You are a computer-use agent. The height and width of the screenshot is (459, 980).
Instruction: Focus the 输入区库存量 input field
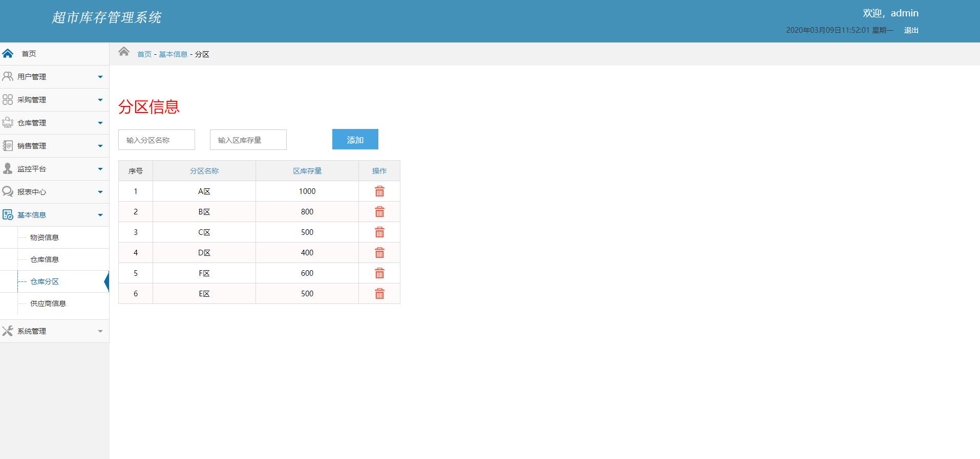248,140
